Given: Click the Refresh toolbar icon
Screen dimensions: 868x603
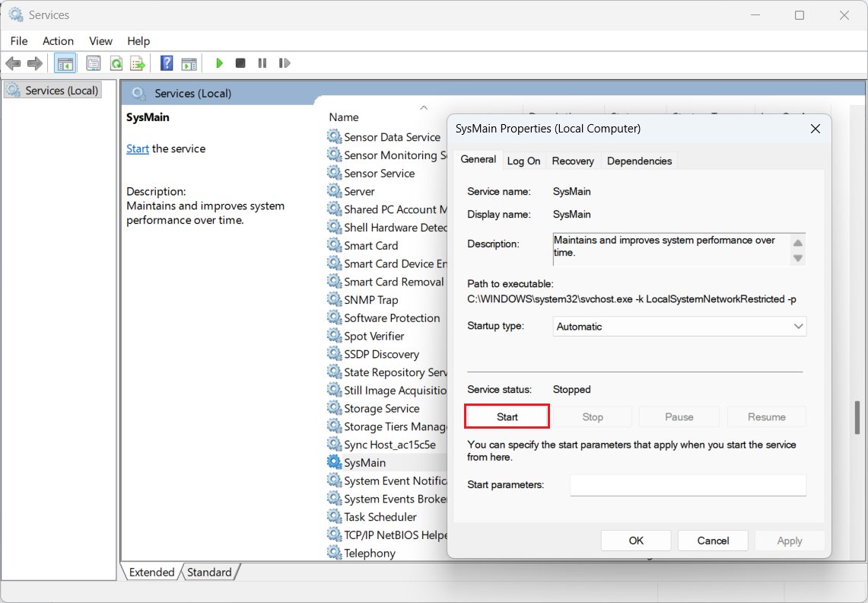Looking at the screenshot, I should point(116,63).
